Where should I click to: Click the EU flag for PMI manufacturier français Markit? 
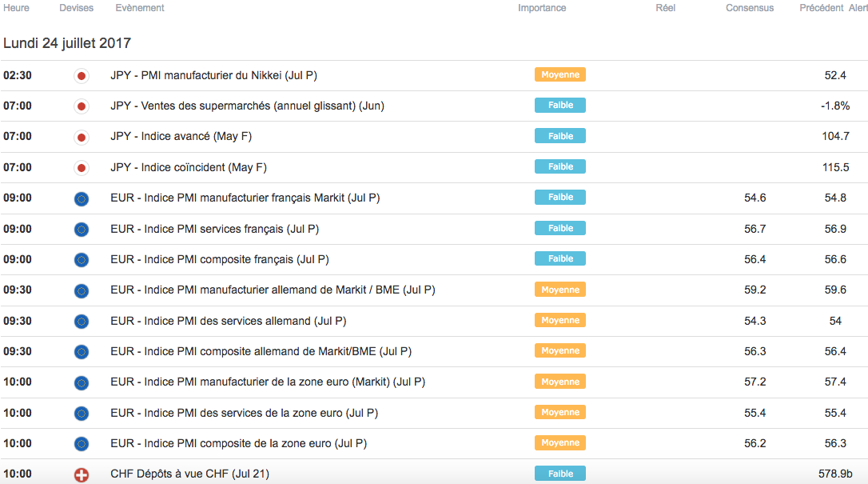[81, 198]
